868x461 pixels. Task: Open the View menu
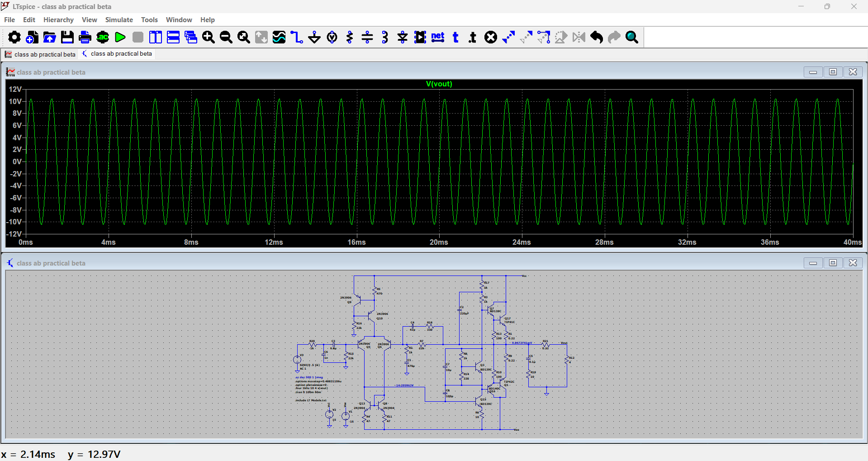click(90, 20)
